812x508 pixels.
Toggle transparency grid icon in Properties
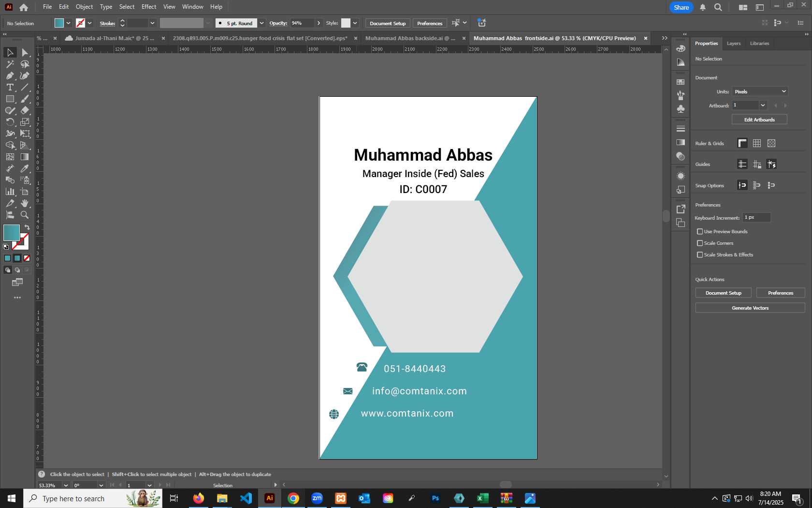771,143
